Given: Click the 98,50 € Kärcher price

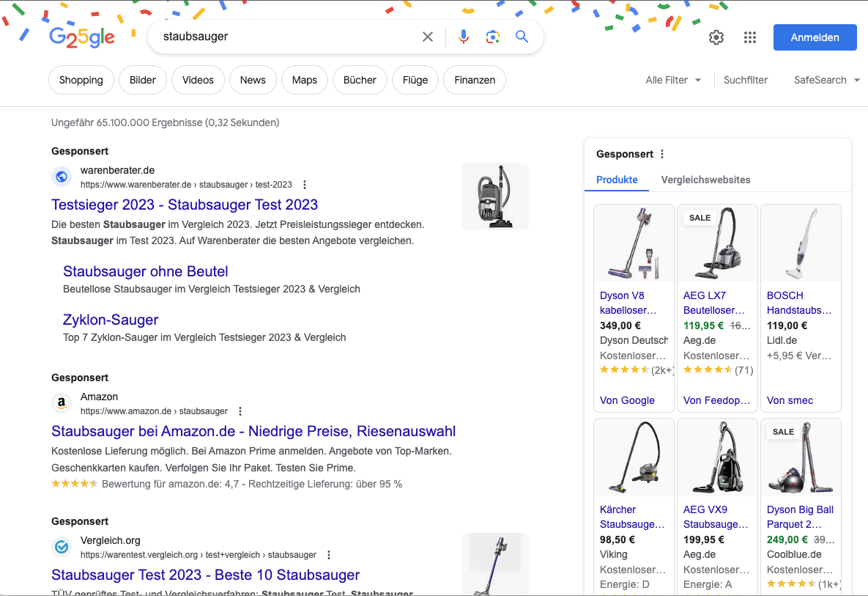Looking at the screenshot, I should coord(617,540).
